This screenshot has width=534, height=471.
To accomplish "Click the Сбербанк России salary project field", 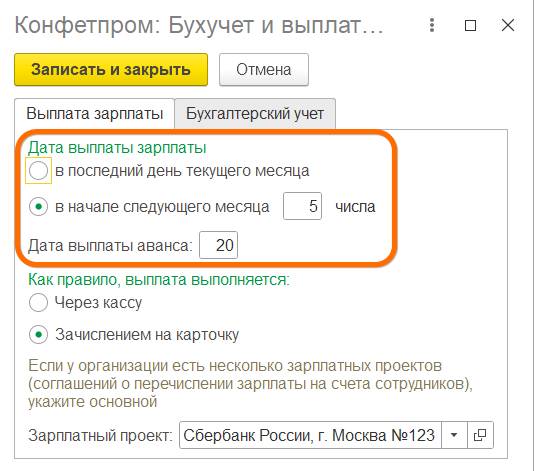I will 310,435.
